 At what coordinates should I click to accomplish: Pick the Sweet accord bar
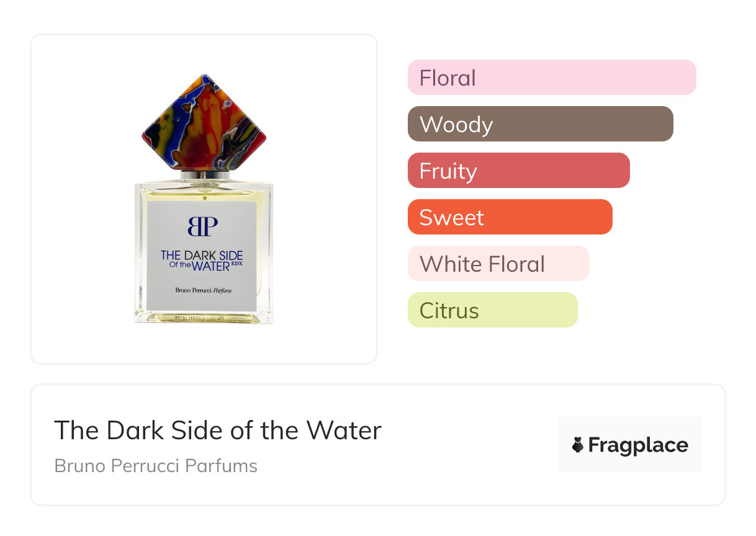pos(510,217)
